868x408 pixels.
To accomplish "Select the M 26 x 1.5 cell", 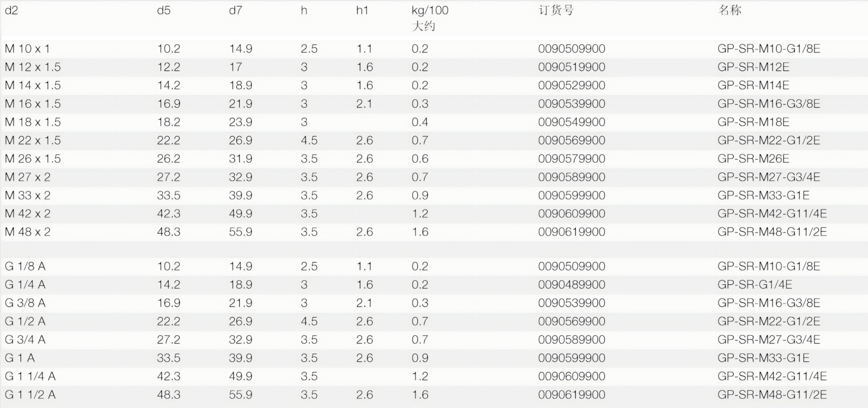I will tap(33, 158).
